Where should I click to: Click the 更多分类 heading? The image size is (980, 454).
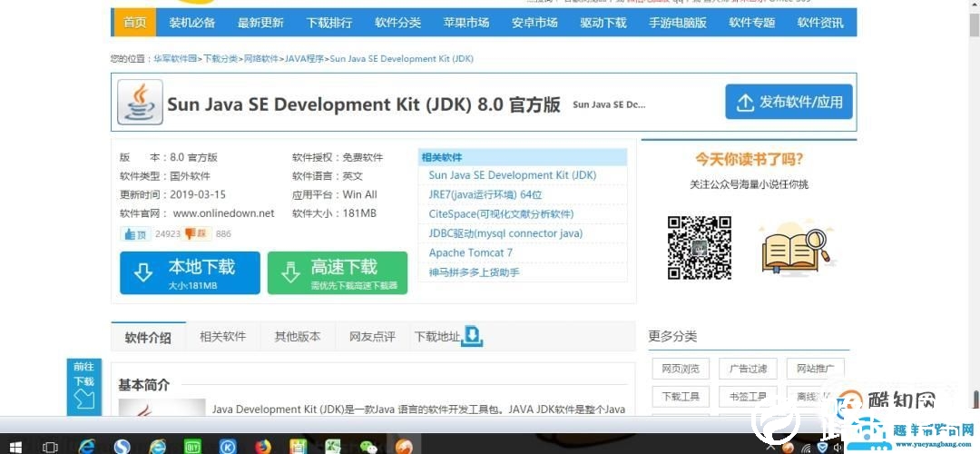pos(671,337)
